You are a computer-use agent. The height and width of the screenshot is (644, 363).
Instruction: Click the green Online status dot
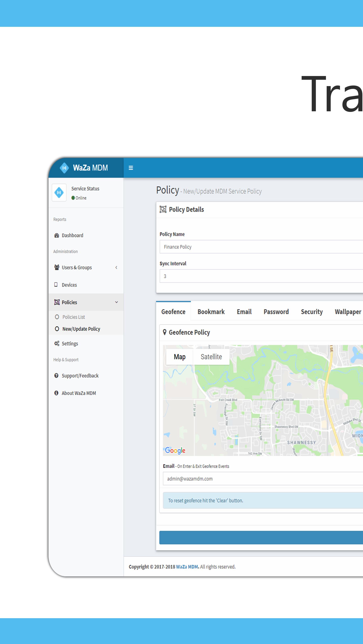point(73,198)
